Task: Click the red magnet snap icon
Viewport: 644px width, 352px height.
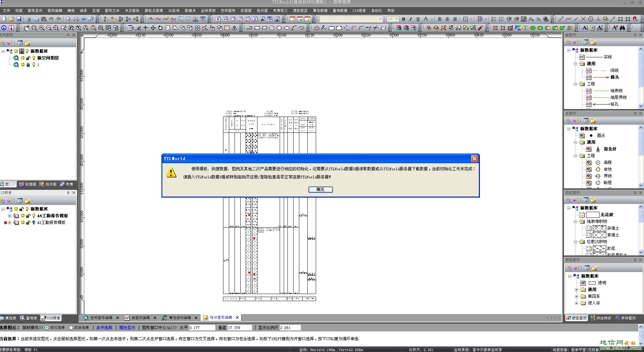Action: tap(635, 19)
